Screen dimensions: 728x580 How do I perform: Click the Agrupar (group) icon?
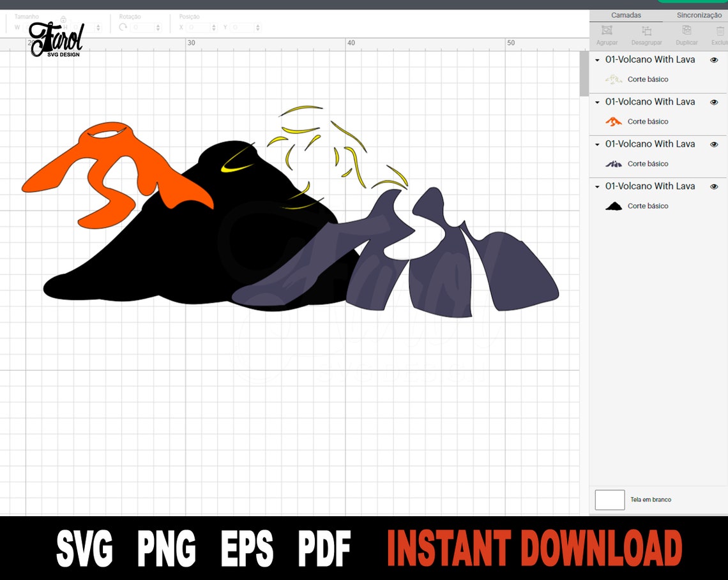click(606, 31)
